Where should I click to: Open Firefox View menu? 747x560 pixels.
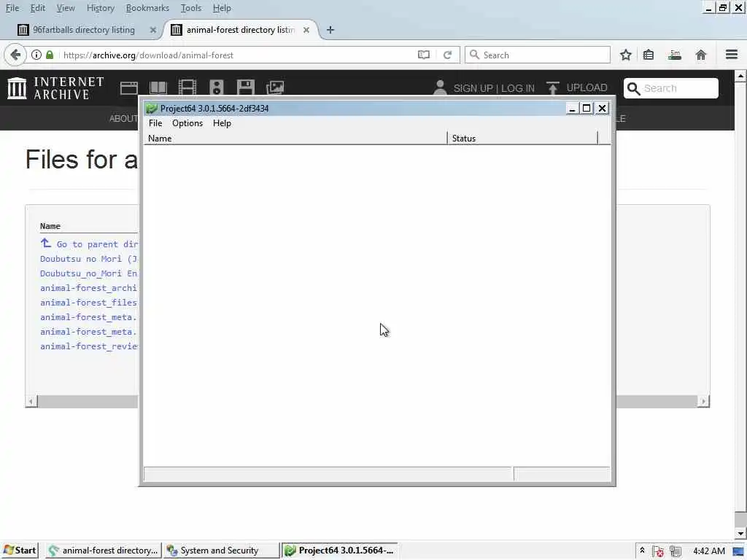tap(65, 8)
